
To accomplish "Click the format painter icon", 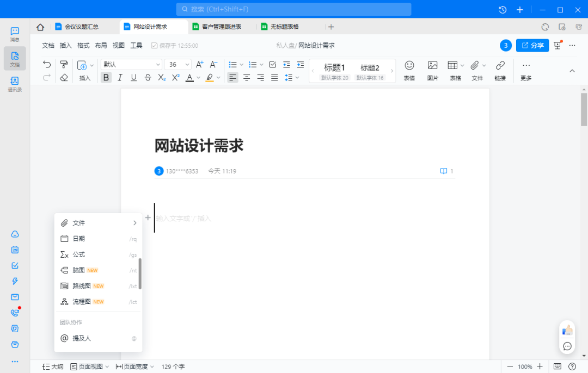I will click(64, 65).
